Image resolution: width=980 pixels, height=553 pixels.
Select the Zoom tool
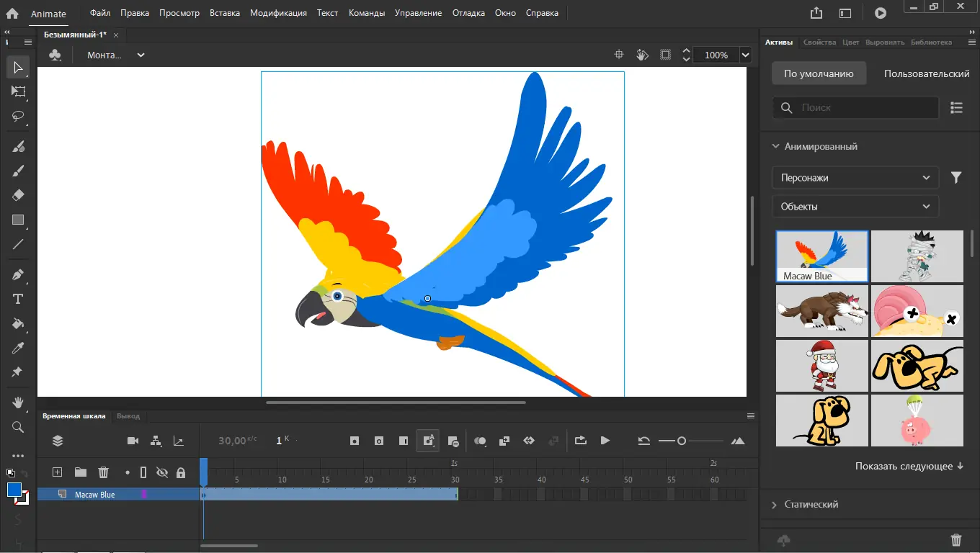(18, 426)
